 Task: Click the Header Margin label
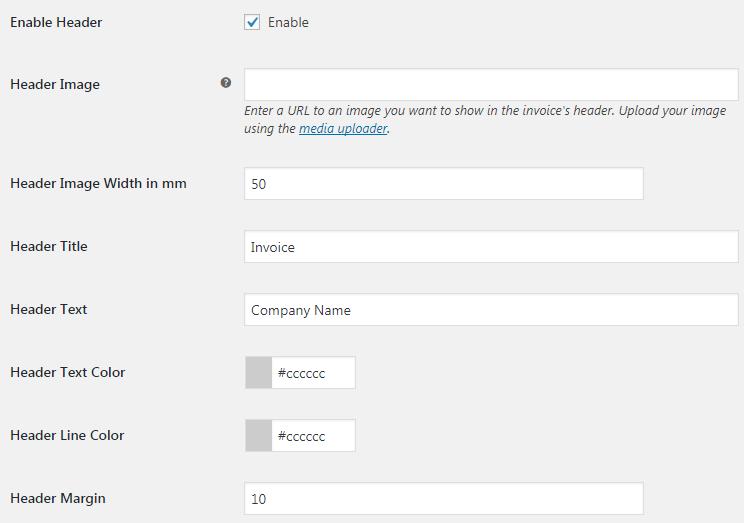click(x=58, y=499)
